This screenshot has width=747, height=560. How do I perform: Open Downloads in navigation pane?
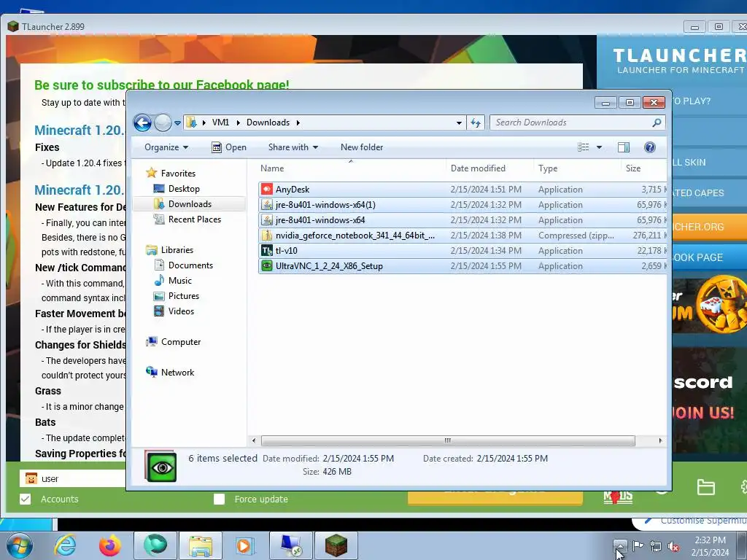[x=182, y=204]
